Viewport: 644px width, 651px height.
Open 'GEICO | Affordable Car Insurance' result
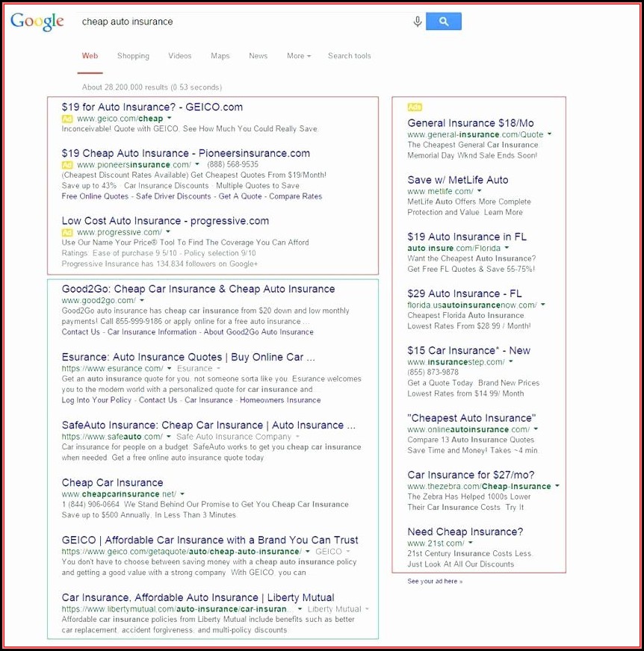[210, 541]
